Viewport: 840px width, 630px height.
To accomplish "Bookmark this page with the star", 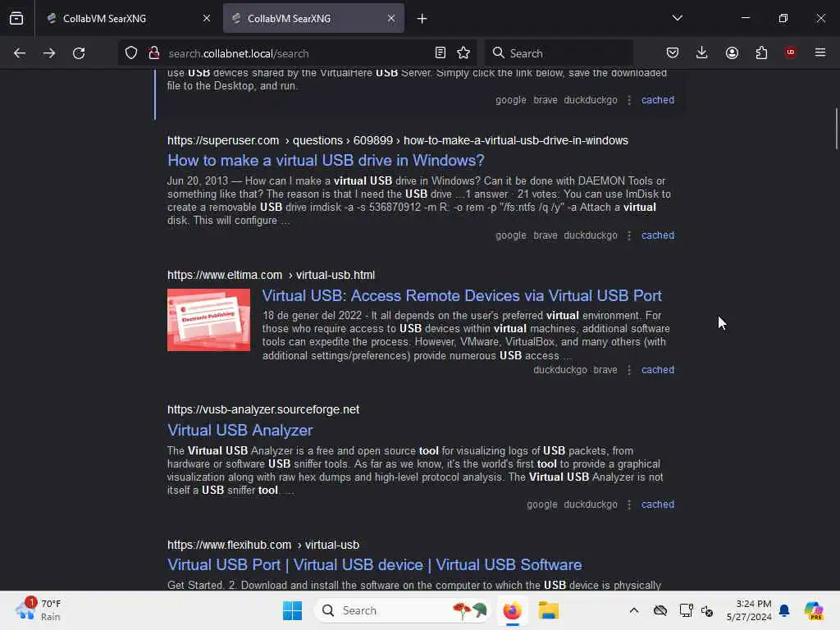I will [463, 52].
